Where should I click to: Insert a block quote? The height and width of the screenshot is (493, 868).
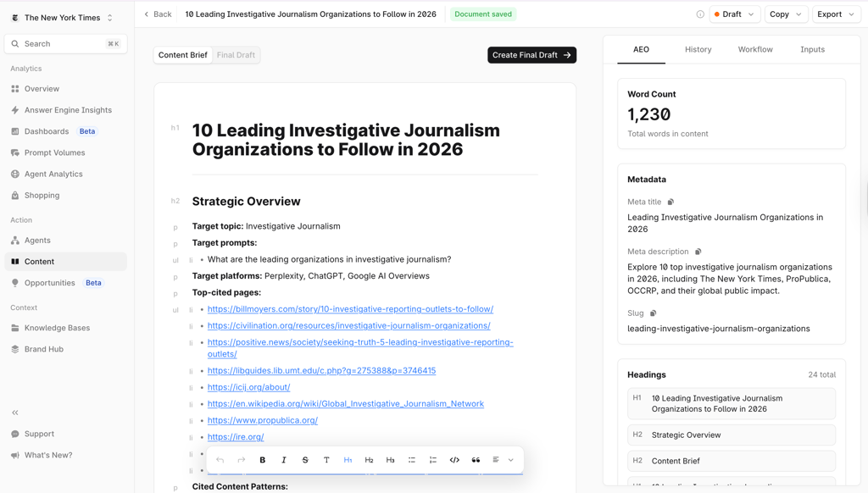point(476,460)
